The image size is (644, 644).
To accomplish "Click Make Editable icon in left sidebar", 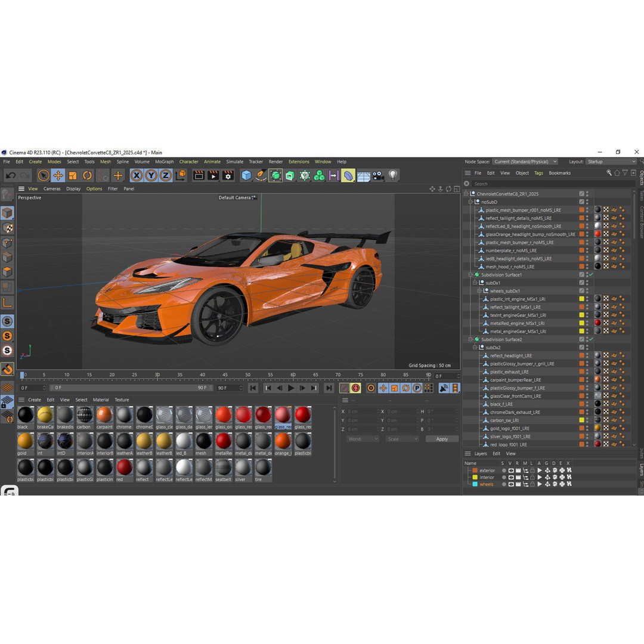I will [7, 194].
